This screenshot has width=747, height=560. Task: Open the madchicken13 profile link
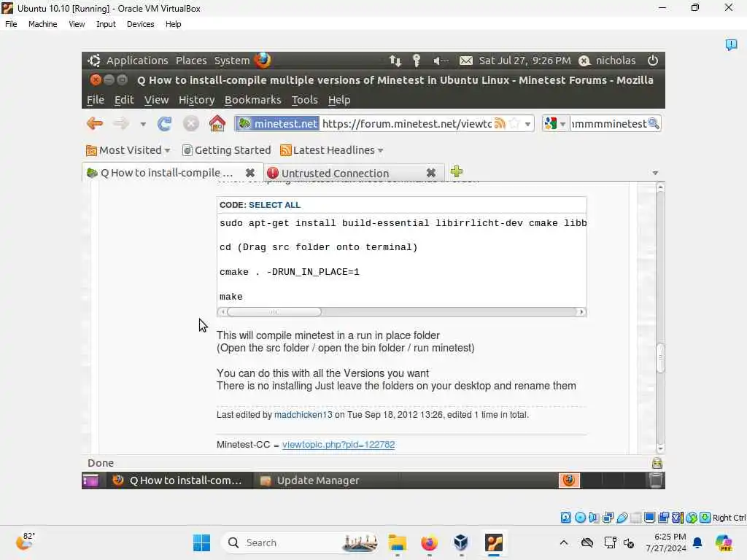pos(303,415)
